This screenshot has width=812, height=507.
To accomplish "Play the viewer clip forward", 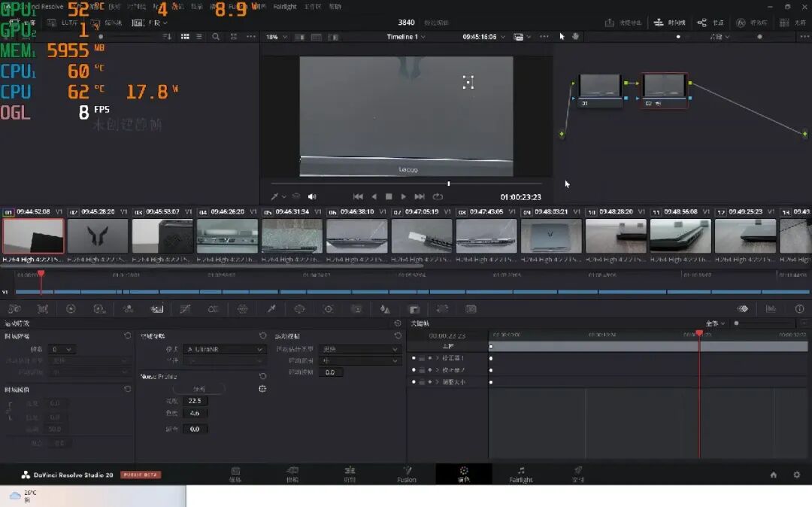I will point(404,197).
